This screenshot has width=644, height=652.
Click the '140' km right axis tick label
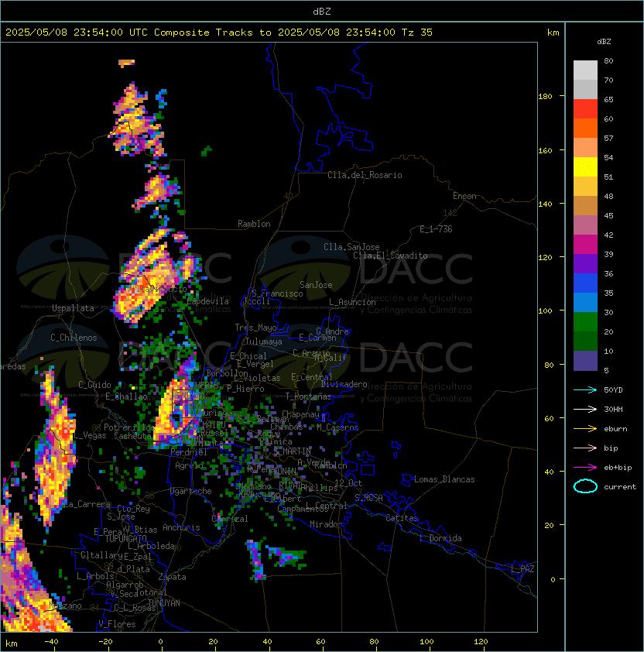coord(545,204)
